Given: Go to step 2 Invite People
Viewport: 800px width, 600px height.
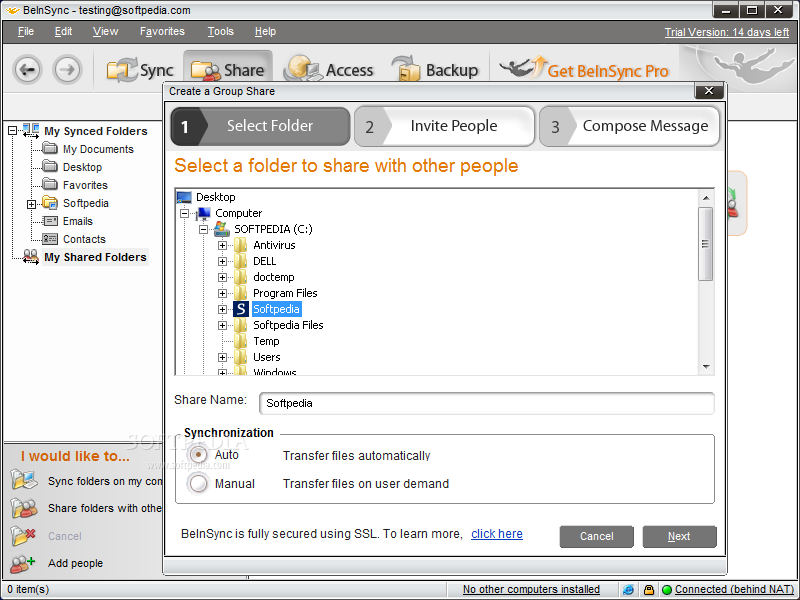Looking at the screenshot, I should 444,126.
